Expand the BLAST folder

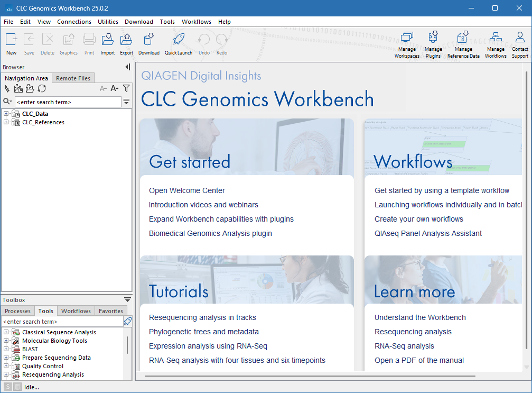[6, 349]
